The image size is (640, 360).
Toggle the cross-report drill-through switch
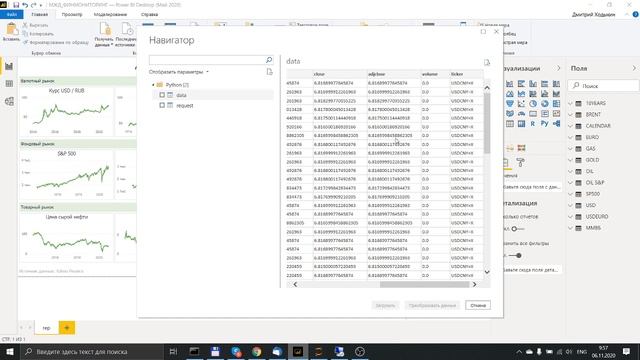(518, 229)
